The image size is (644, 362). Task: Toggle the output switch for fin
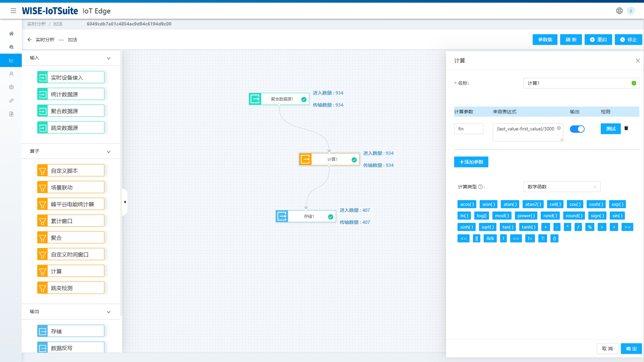[x=577, y=129]
